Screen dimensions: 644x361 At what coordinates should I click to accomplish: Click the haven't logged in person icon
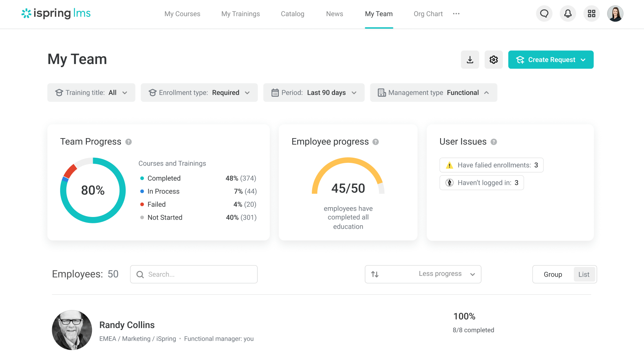click(x=450, y=183)
